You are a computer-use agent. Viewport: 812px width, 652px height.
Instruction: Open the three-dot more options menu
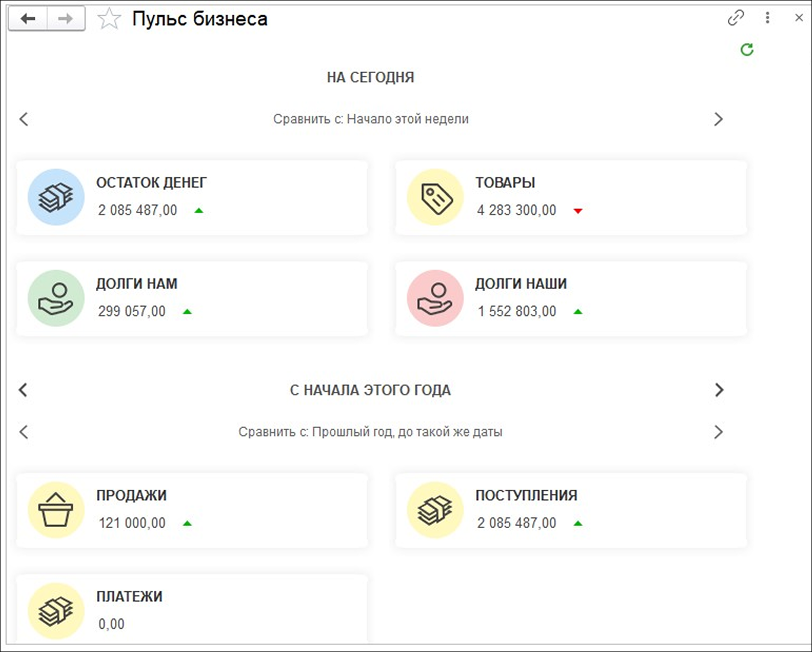767,18
